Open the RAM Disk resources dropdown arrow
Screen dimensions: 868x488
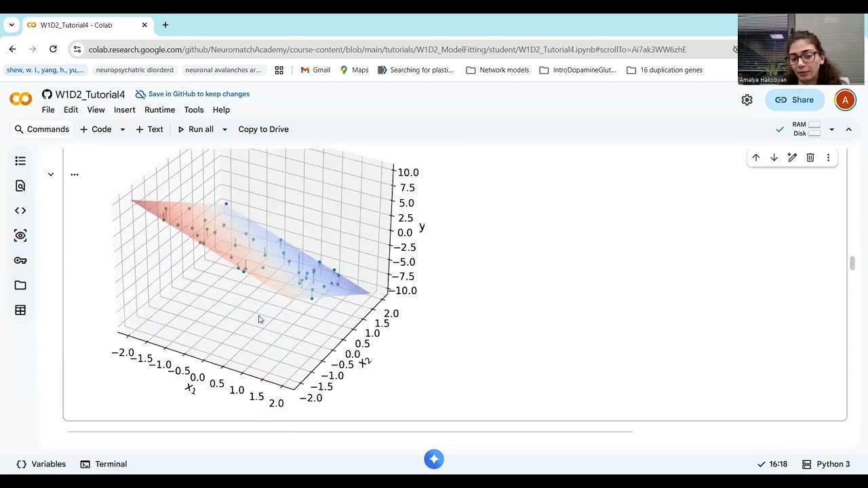pos(831,129)
